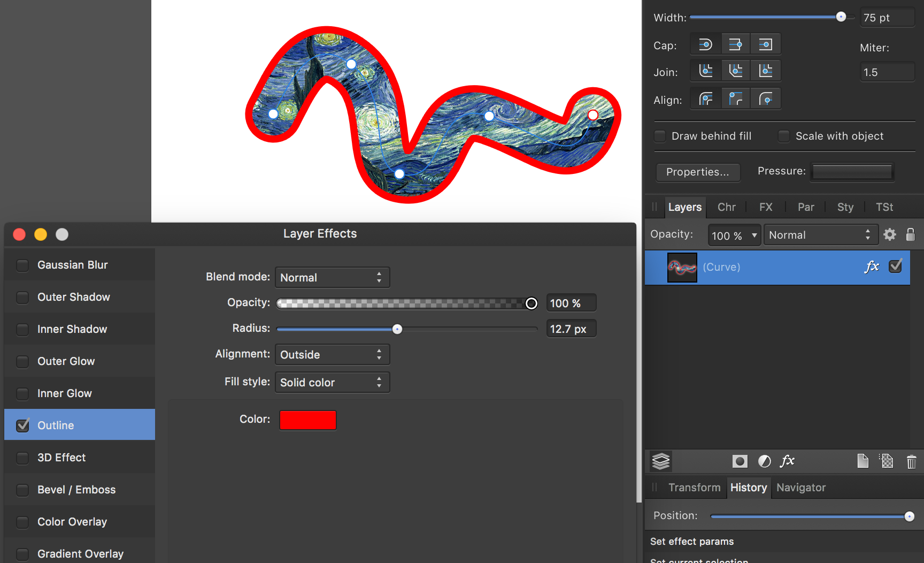Click the History Position slider handle
This screenshot has width=924, height=563.
(x=910, y=516)
